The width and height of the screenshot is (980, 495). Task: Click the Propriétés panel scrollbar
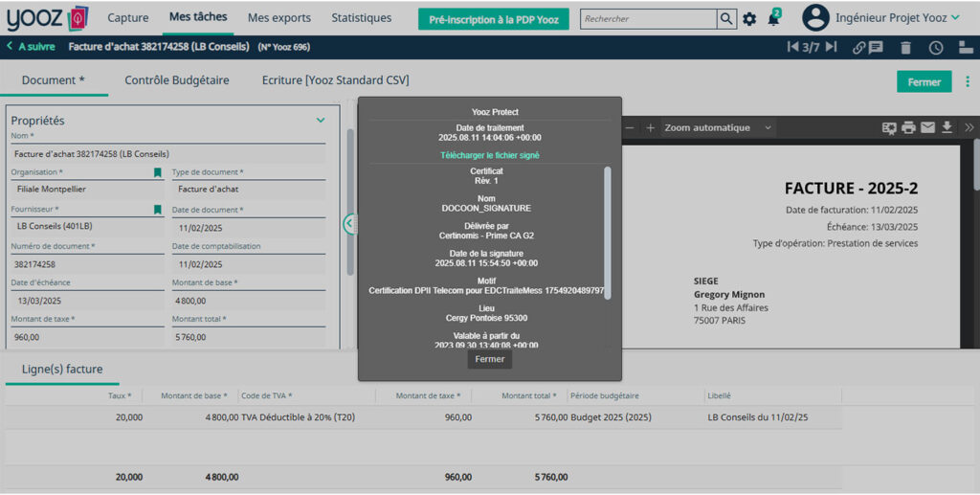350,202
